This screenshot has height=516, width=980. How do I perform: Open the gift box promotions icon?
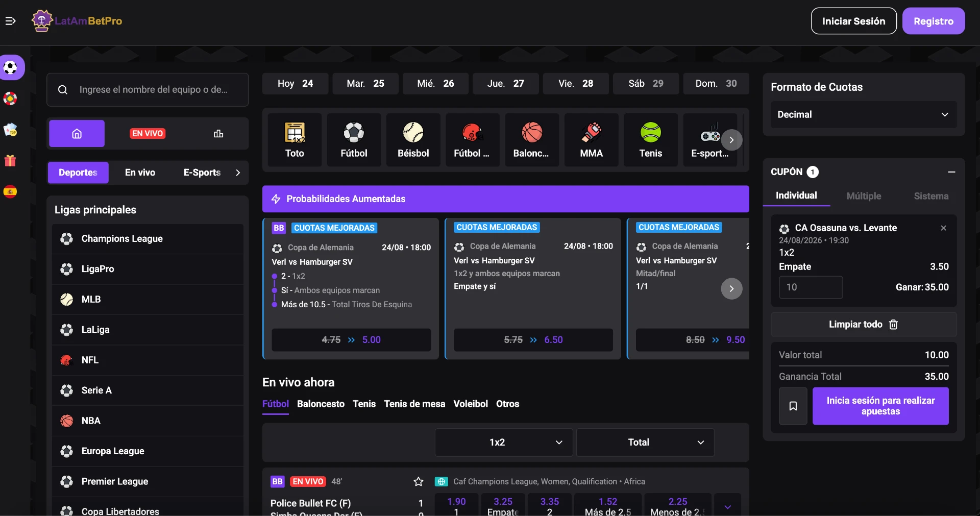click(10, 161)
